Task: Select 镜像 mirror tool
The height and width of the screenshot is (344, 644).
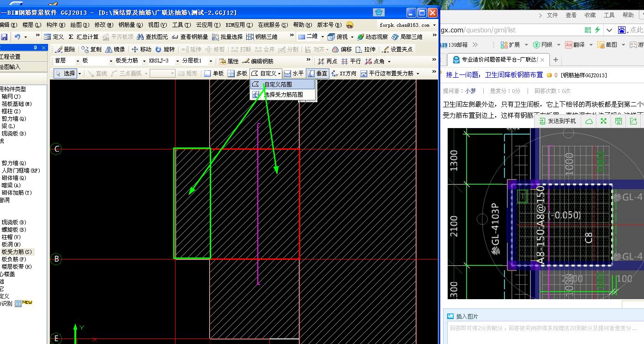Action: click(x=115, y=49)
